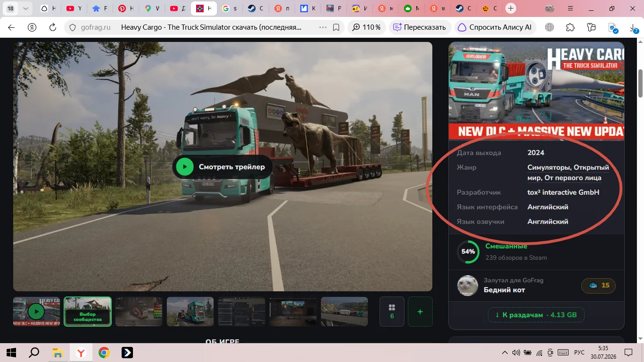Screen dimensions: 644x362
Task: Click the address bar page title
Action: (x=211, y=27)
